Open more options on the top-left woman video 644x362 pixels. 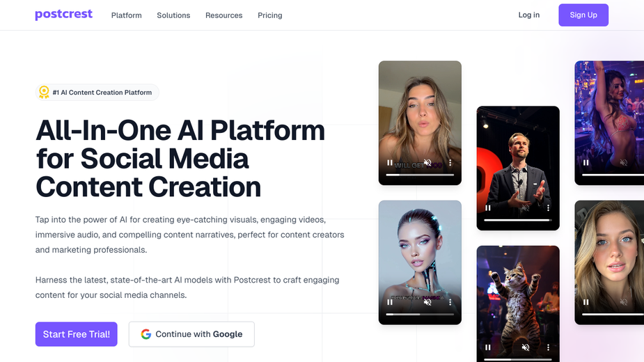point(450,163)
